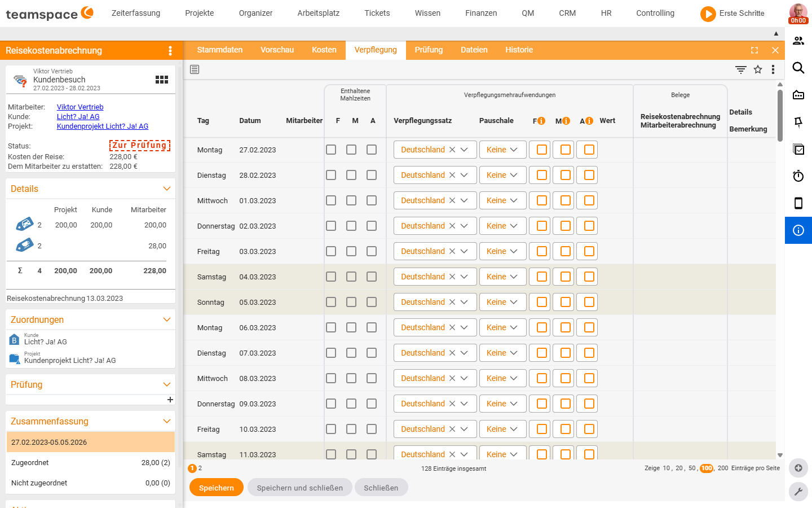Image resolution: width=812 pixels, height=508 pixels.
Task: Toggle orange A checkbox for 07.03.2023
Action: (589, 353)
